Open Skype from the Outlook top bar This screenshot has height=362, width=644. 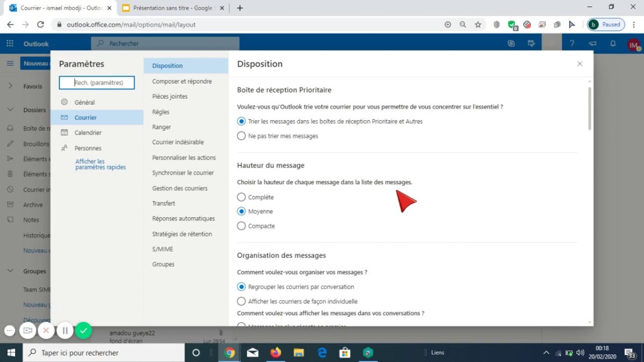click(x=511, y=43)
